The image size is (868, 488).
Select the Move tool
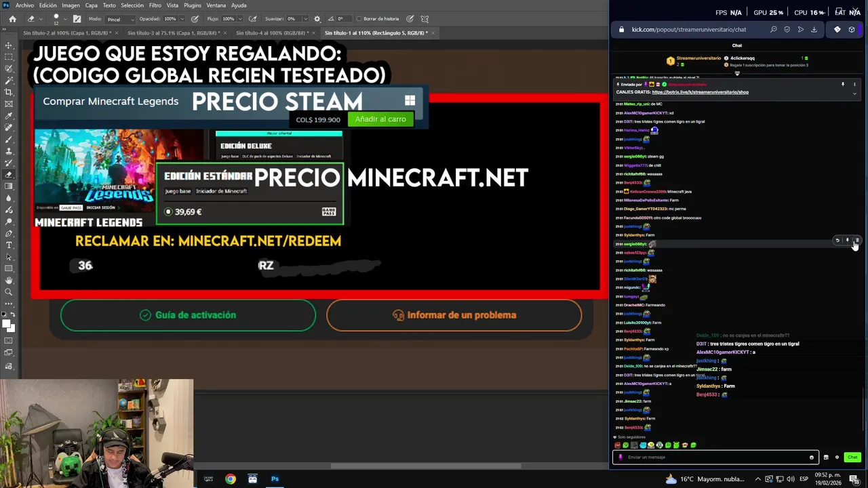pos(9,45)
